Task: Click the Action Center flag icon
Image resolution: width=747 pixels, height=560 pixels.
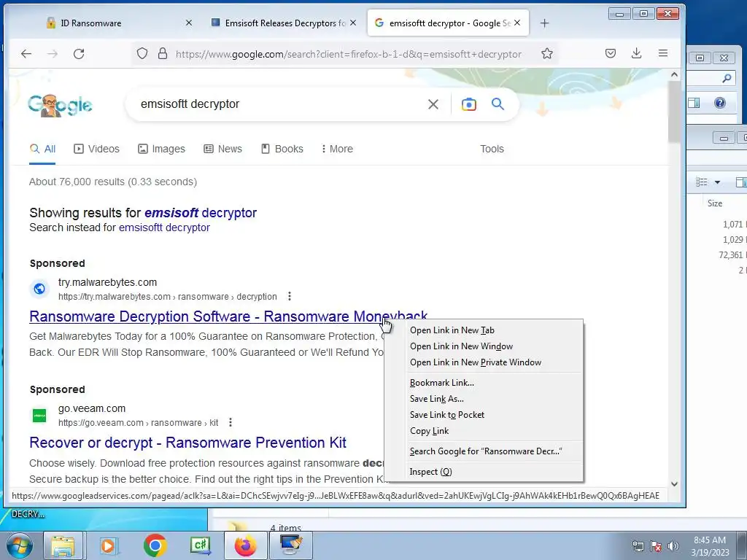Action: click(656, 546)
